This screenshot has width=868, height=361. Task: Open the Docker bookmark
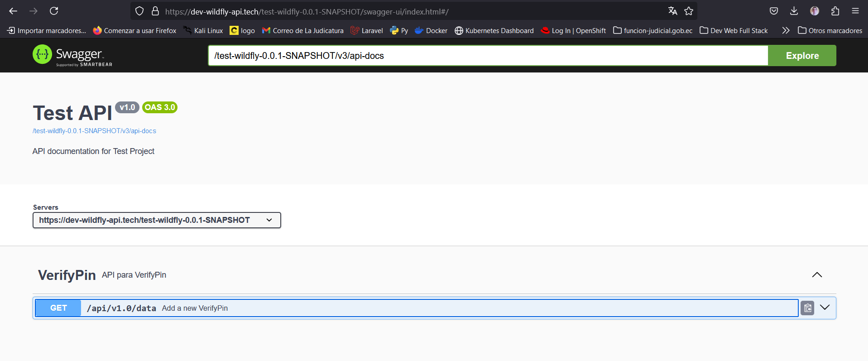(431, 30)
